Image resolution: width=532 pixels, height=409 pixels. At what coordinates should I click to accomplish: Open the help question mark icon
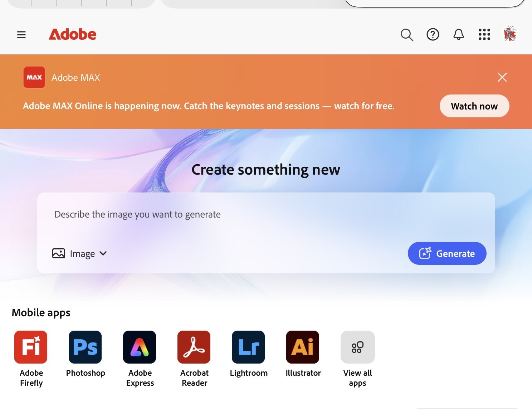click(x=433, y=35)
